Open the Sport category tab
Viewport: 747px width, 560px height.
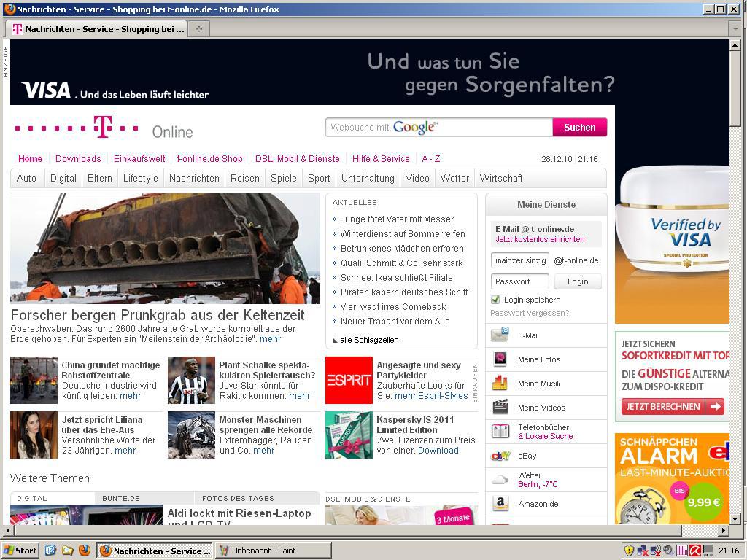click(319, 178)
